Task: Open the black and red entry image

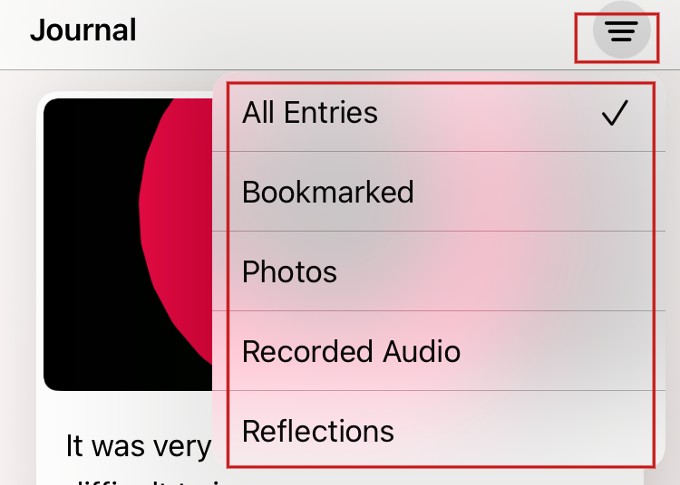Action: tap(128, 244)
